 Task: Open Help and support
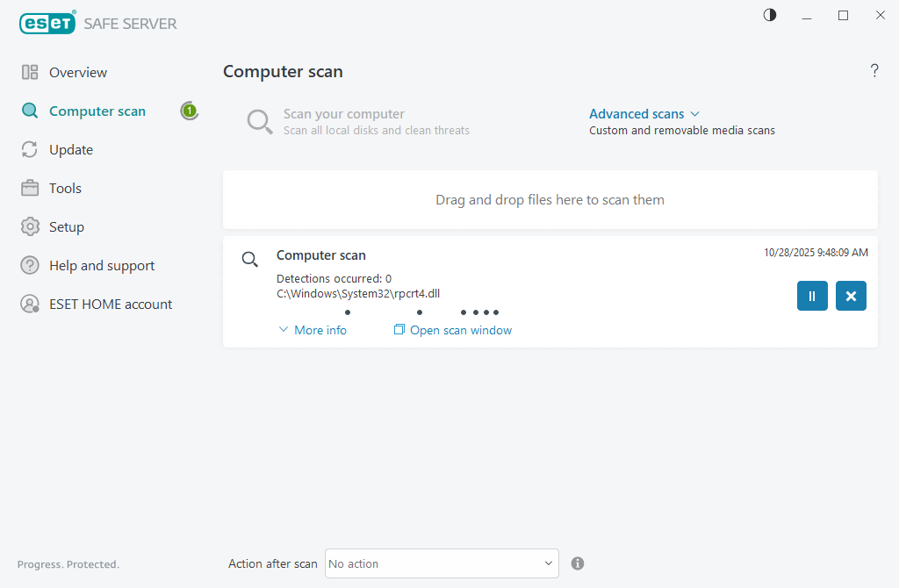point(101,266)
